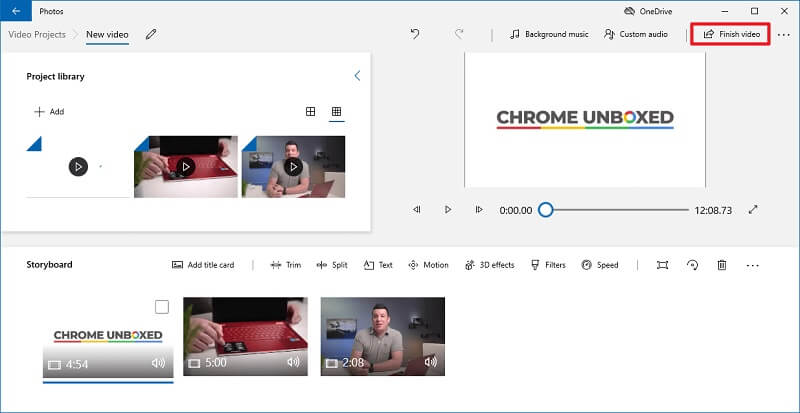Redo the last action

(459, 34)
